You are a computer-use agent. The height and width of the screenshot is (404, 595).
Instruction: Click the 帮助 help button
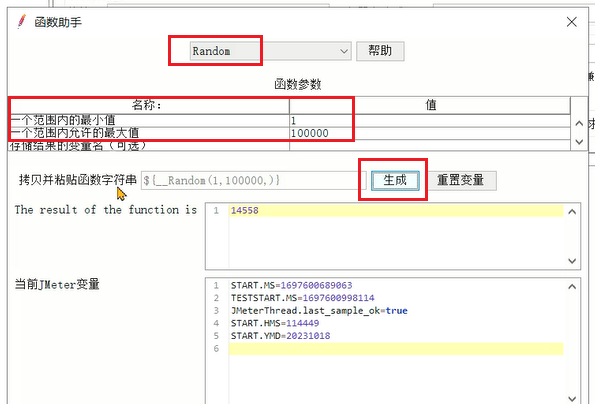pos(380,51)
